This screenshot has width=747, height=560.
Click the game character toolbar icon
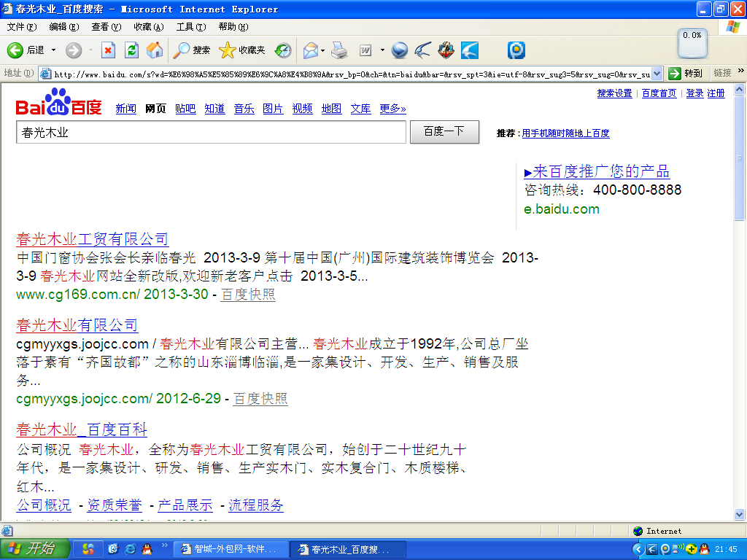(446, 50)
